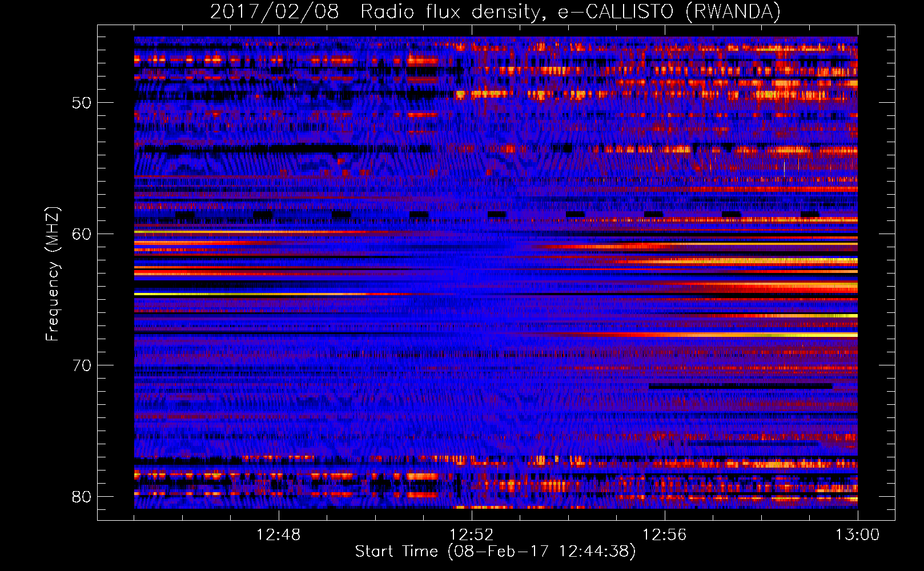924x571 pixels.
Task: Click the '12:56' time tick label
Action: (665, 534)
